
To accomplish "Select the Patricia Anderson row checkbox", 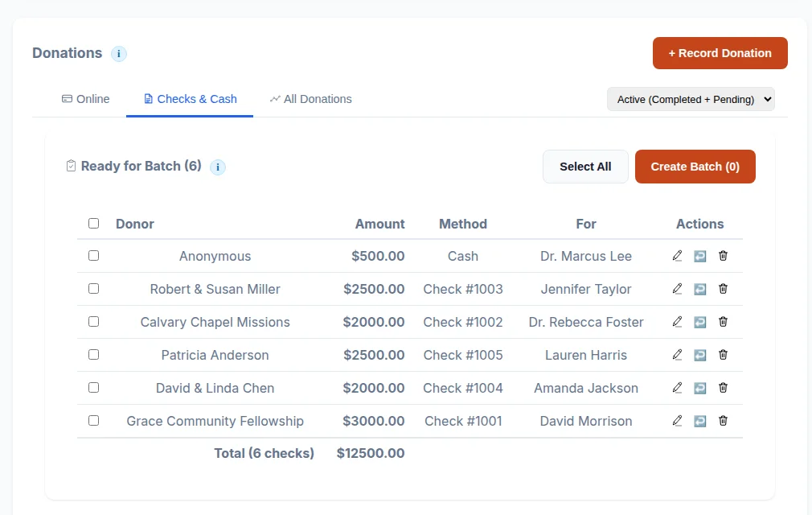I will 94,354.
